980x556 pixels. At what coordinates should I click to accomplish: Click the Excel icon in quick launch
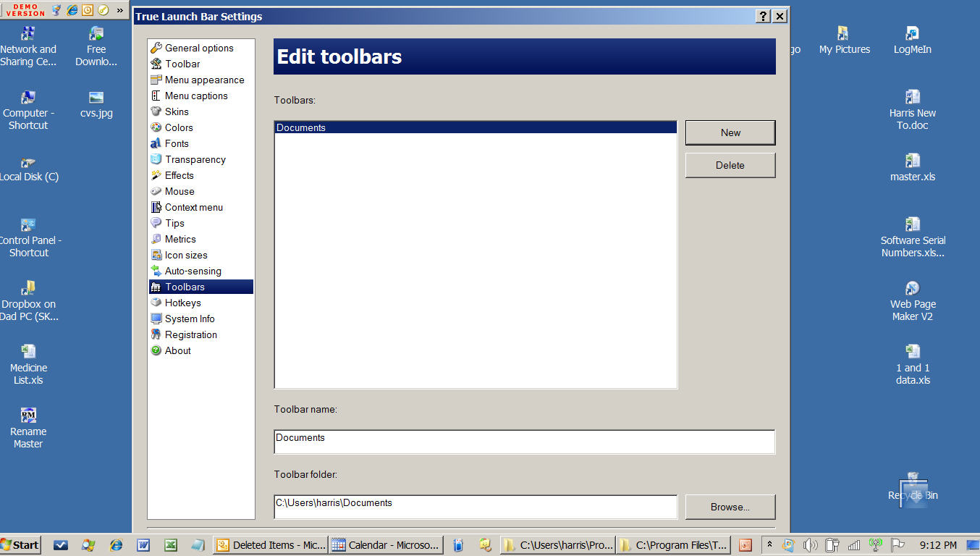(170, 545)
